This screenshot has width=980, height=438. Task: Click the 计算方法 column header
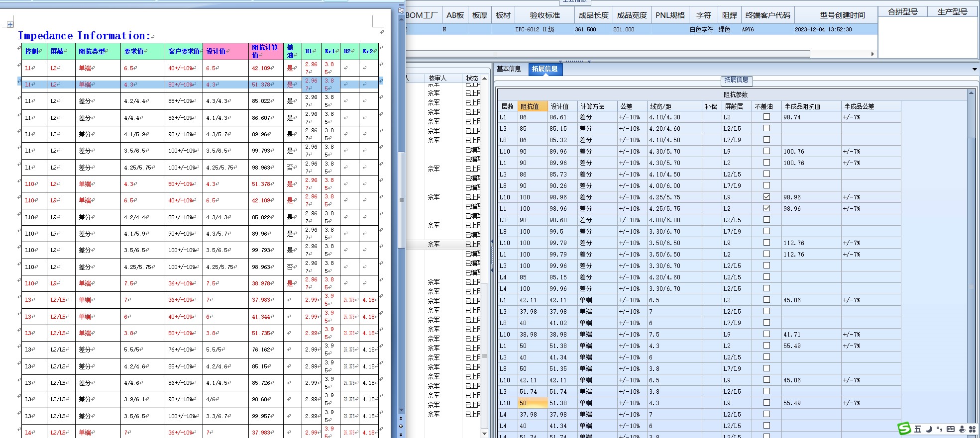point(597,106)
